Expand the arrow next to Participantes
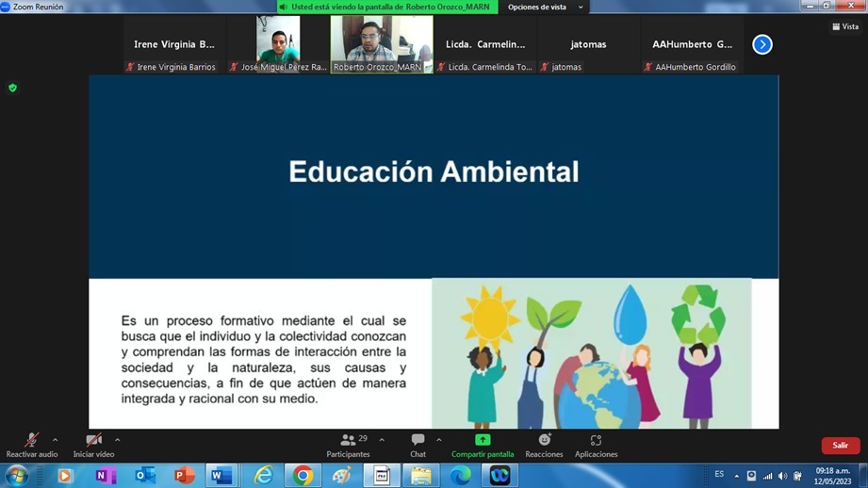Viewport: 868px width, 488px height. [x=382, y=440]
